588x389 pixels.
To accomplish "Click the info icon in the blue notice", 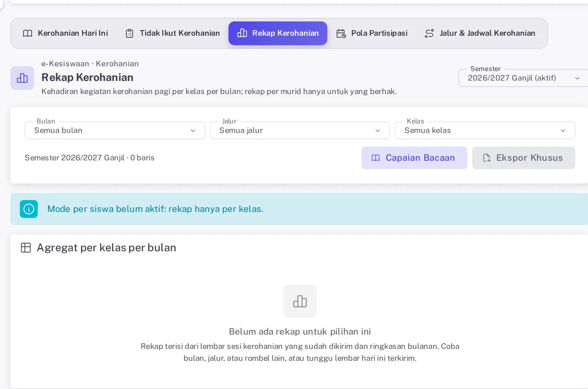I will 29,209.
